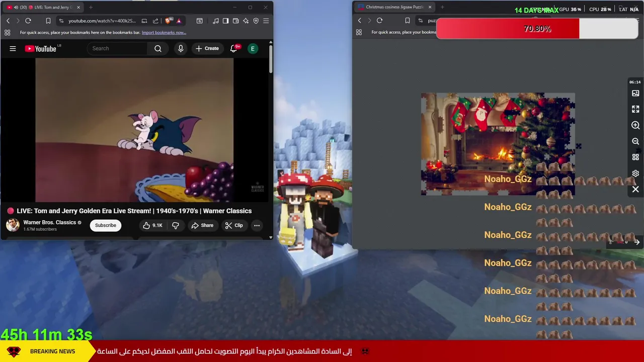The height and width of the screenshot is (362, 644).
Task: Dislike the Tom and Jerry video
Action: (176, 225)
